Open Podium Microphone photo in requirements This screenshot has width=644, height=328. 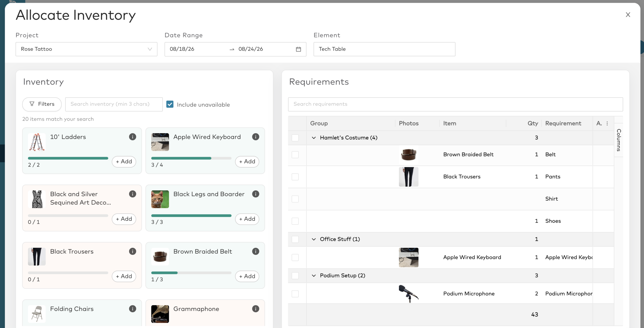point(409,294)
